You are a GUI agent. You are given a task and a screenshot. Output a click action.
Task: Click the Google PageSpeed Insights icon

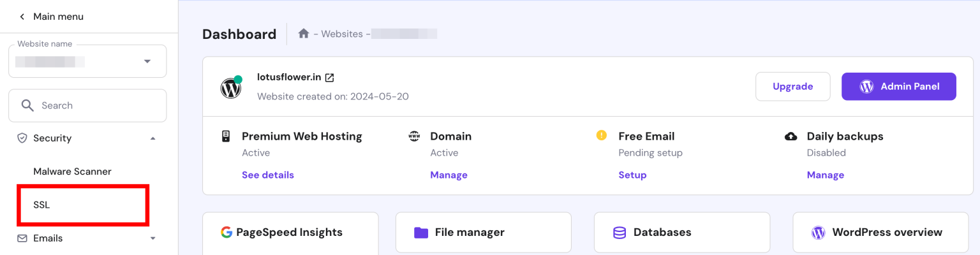point(226,232)
